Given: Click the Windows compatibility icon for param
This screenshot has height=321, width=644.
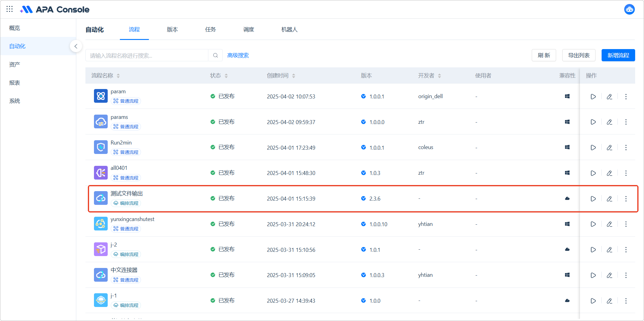Looking at the screenshot, I should tap(567, 96).
